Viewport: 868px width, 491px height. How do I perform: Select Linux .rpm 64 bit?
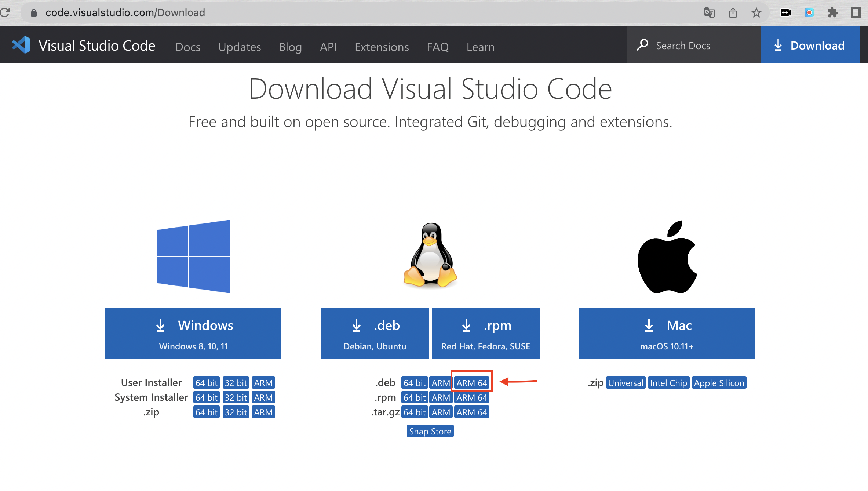415,397
